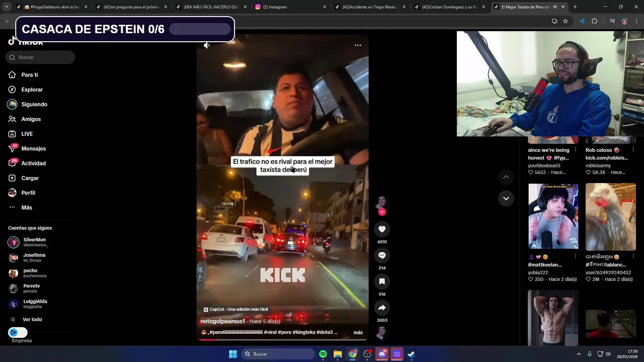Open Chrome profile avatar

(x=624, y=21)
